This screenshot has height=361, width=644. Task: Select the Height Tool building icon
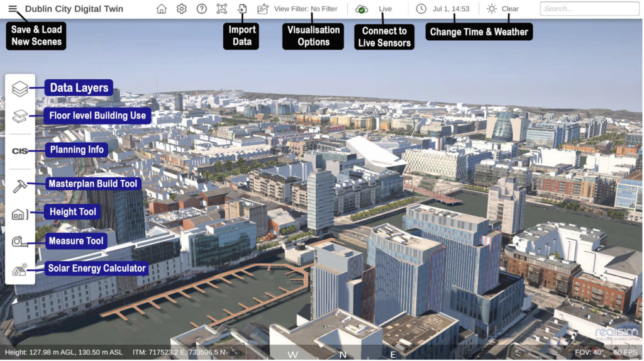click(x=19, y=214)
